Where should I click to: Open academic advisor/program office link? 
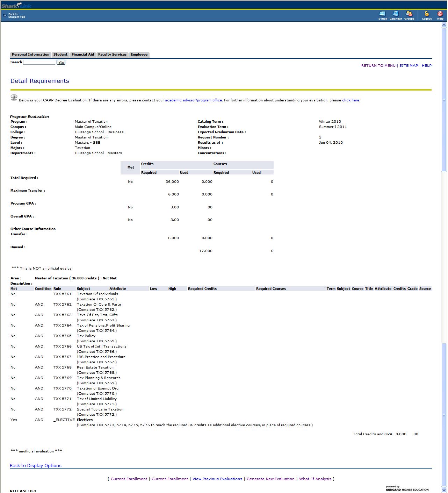point(193,100)
